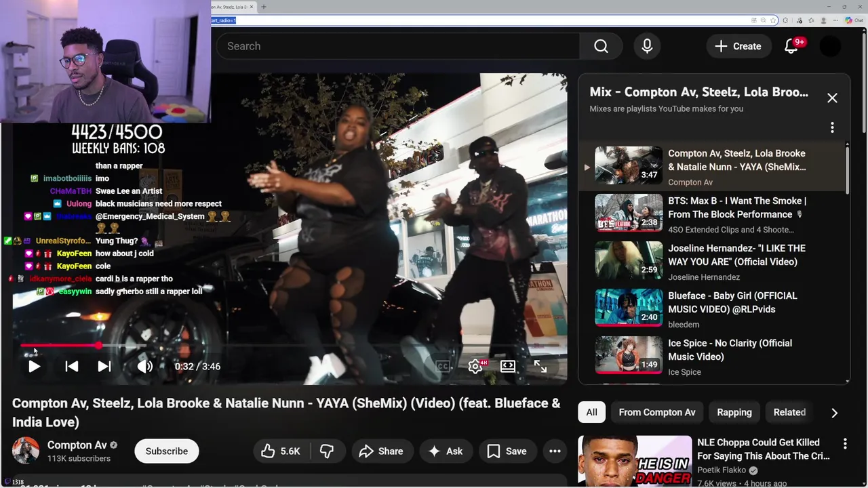Switch to theater mode view

click(x=508, y=366)
